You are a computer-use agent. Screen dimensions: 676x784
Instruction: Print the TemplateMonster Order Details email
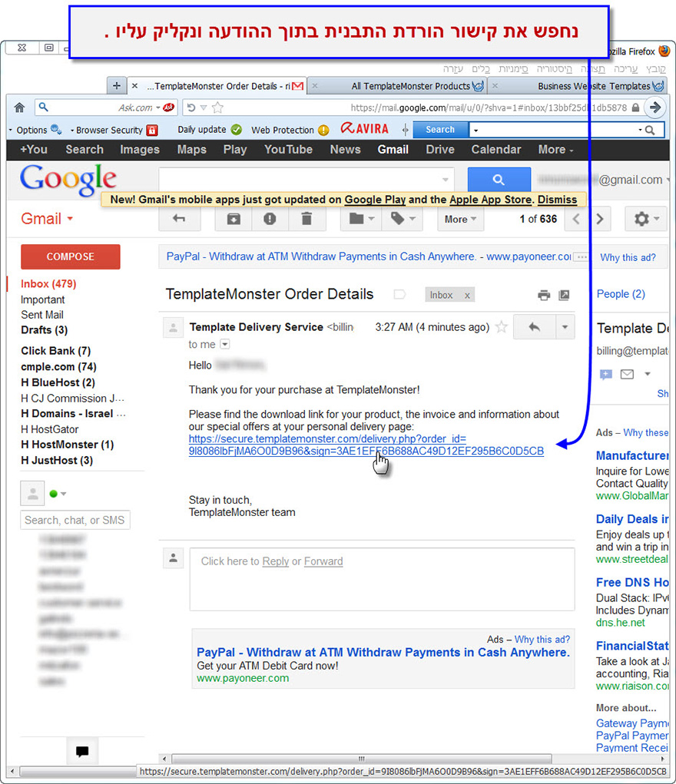click(x=543, y=295)
